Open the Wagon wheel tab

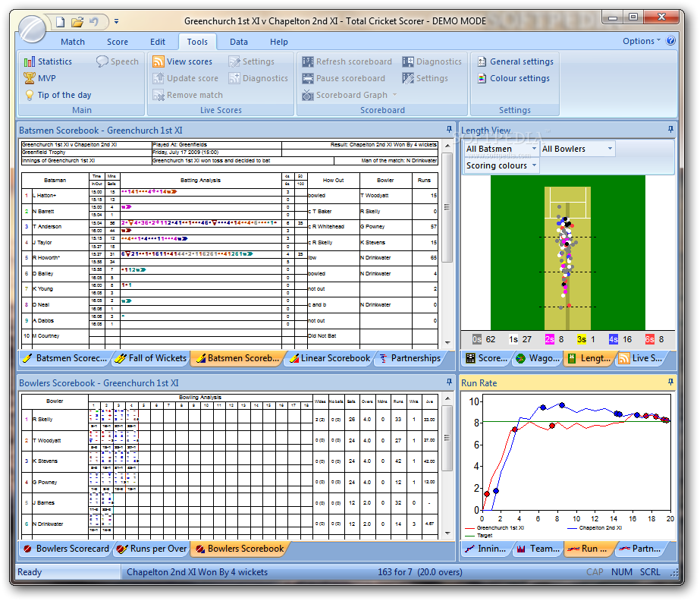tap(538, 358)
